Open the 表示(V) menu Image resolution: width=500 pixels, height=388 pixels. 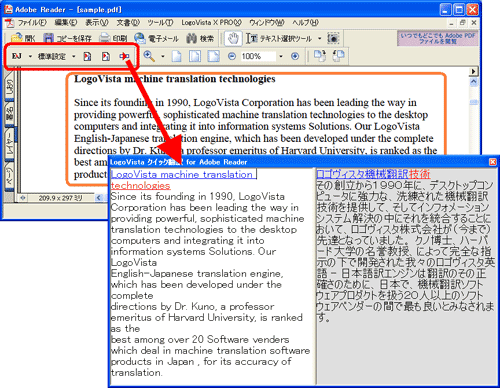pyautogui.click(x=97, y=23)
